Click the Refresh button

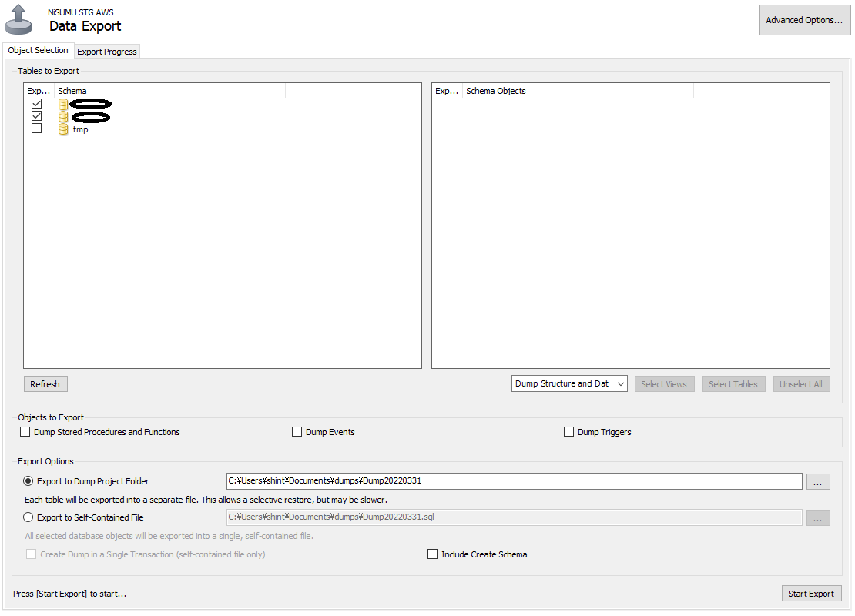[45, 384]
